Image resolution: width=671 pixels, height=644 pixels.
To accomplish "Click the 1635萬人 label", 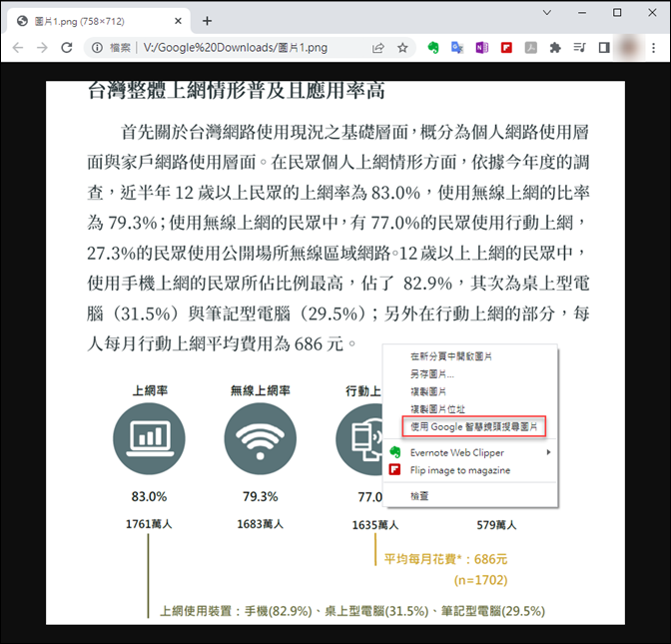I will pos(375,524).
